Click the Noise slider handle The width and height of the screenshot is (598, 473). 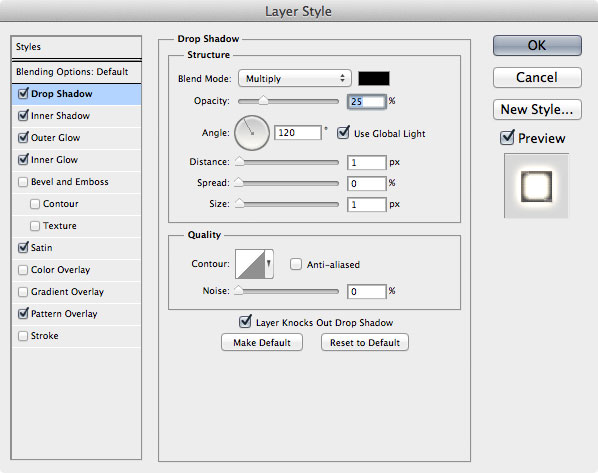(x=239, y=290)
